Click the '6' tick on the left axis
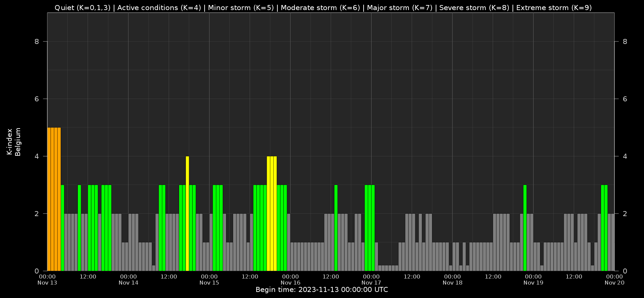The width and height of the screenshot is (644, 298). pyautogui.click(x=37, y=99)
